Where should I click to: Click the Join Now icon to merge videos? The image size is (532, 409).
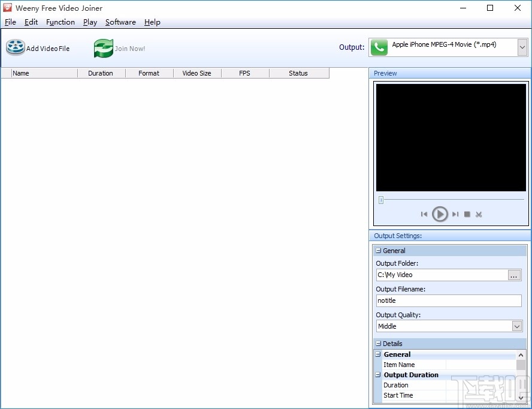(102, 47)
